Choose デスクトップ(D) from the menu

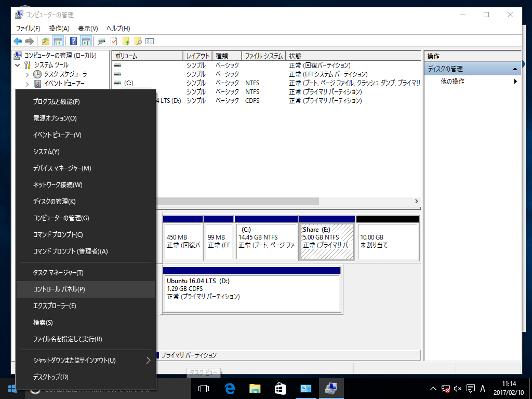86,377
